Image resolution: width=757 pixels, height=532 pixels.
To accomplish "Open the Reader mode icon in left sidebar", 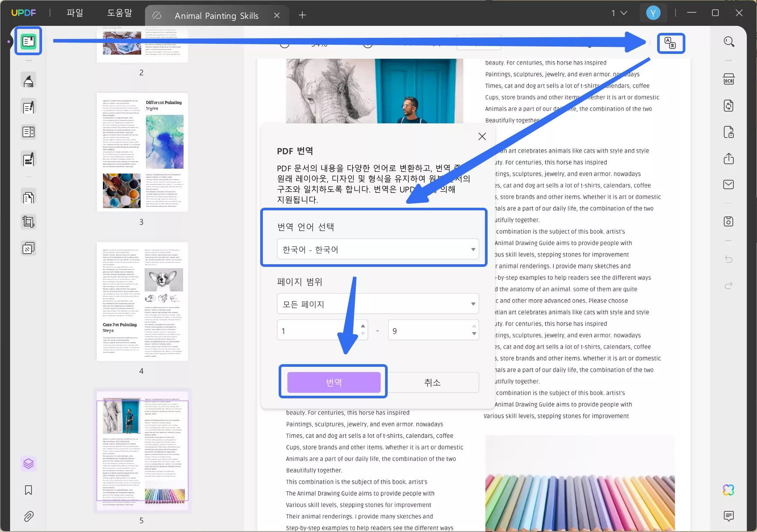I will [28, 41].
